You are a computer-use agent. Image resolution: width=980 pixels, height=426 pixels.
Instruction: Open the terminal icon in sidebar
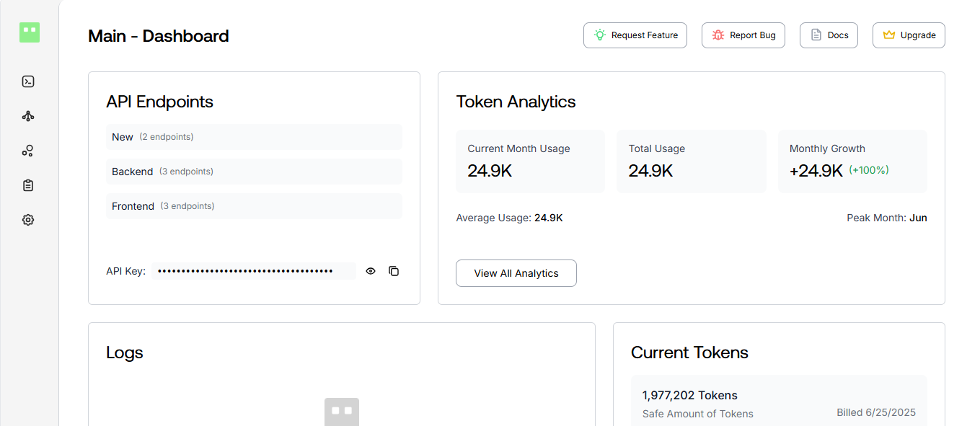[28, 81]
